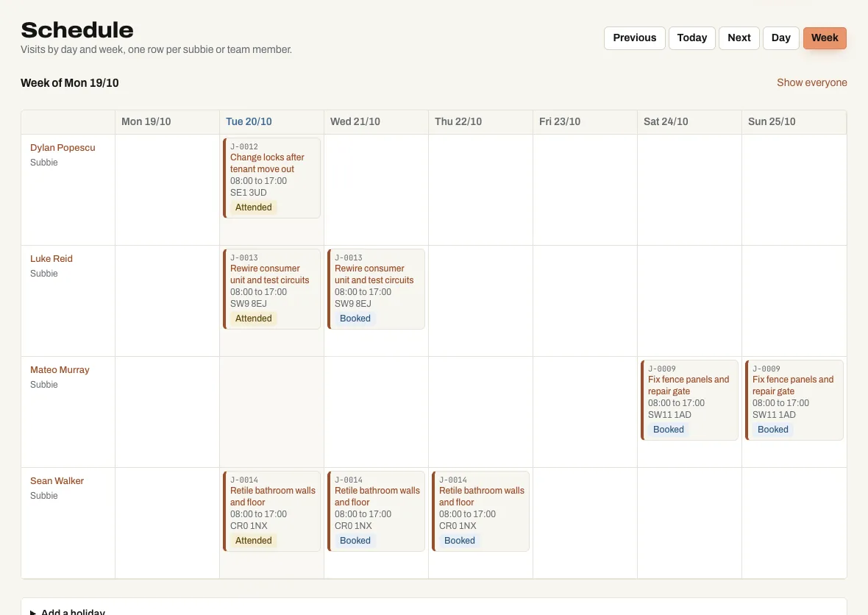868x615 pixels.
Task: Click Sunday's Booked badge on job J-0009
Action: [773, 430]
